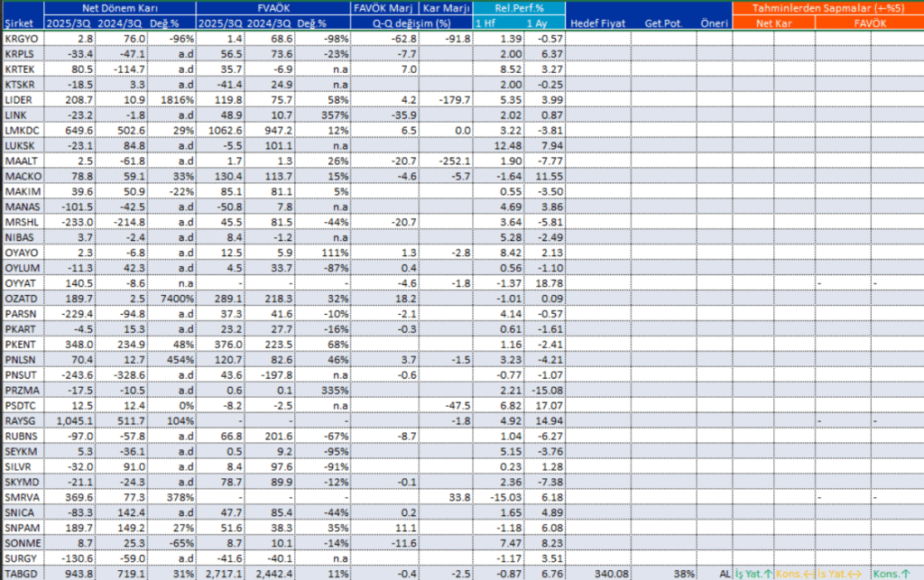Select the LUKSK company cell
The height and width of the screenshot is (580, 924).
(23, 146)
